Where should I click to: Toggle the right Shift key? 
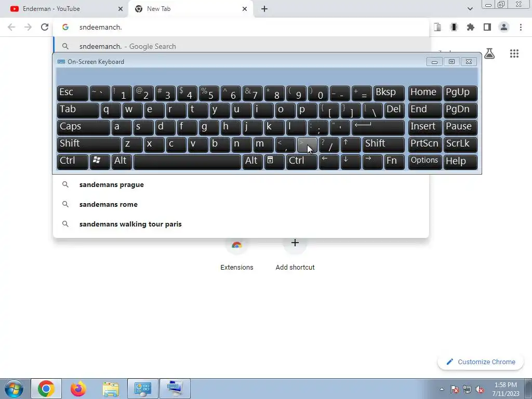(x=383, y=144)
